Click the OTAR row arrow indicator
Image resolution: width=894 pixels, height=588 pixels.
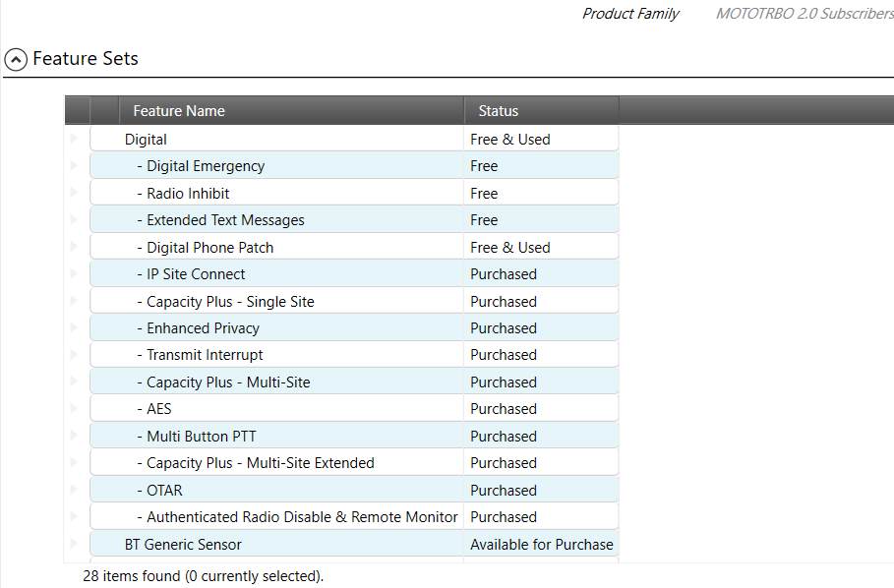[74, 490]
